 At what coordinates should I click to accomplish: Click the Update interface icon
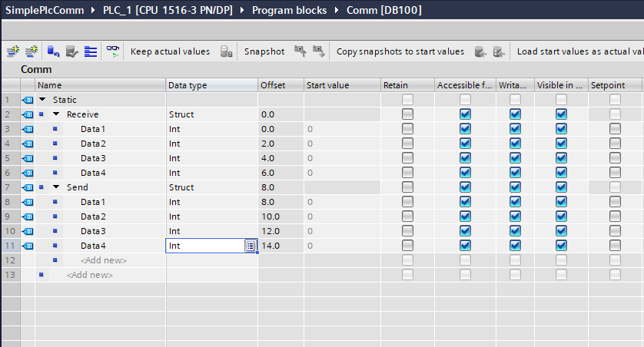pos(71,51)
